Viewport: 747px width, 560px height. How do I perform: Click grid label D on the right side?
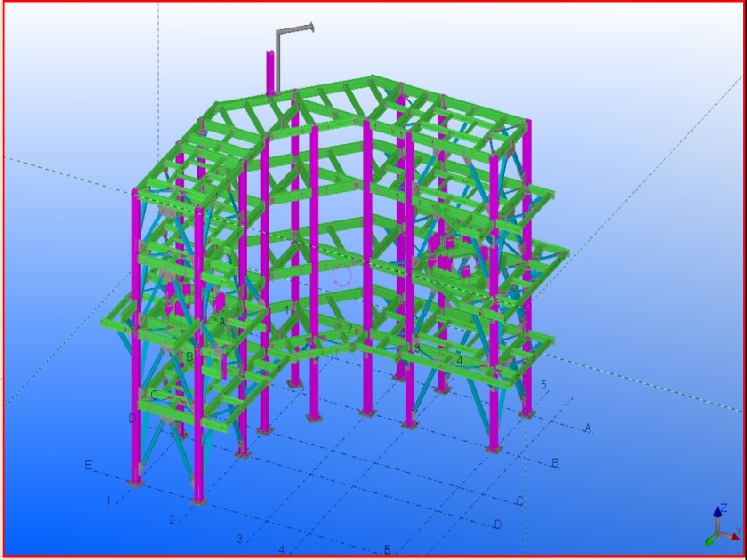[498, 525]
